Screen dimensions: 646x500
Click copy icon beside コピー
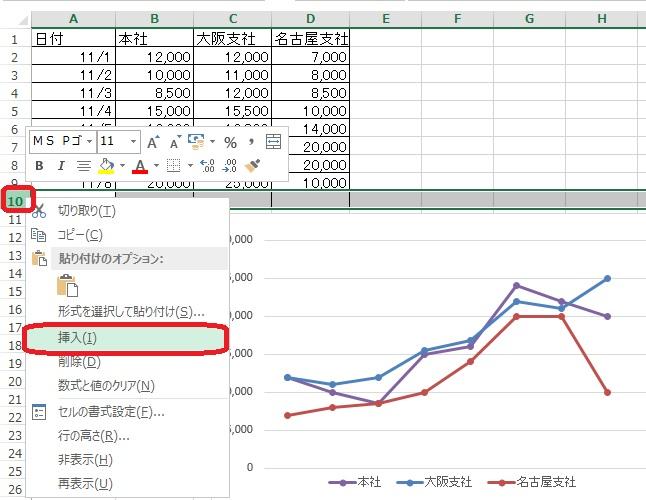(x=39, y=235)
